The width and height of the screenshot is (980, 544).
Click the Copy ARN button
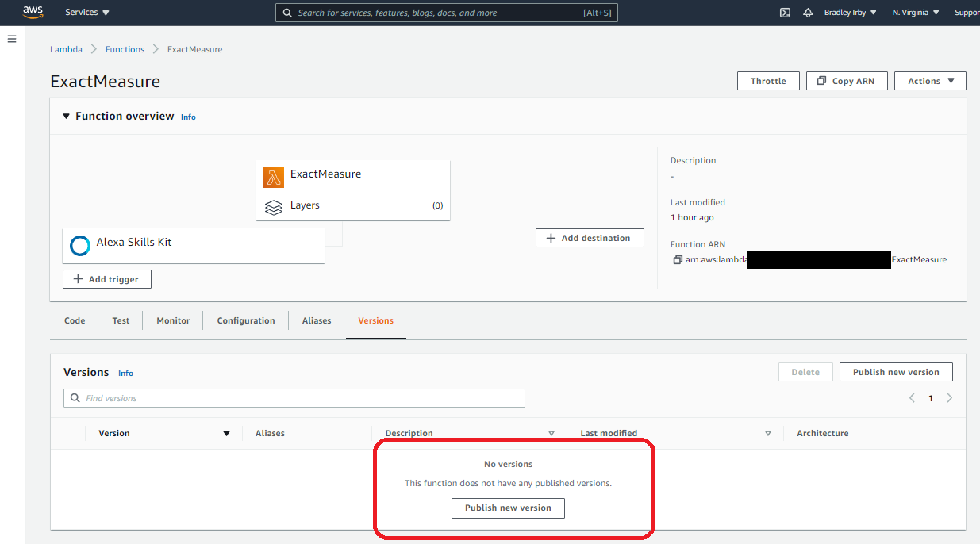tap(847, 81)
